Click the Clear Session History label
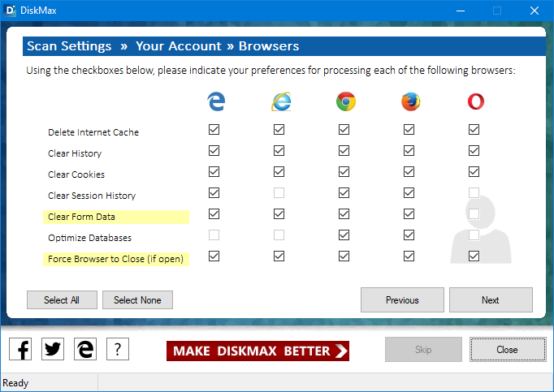This screenshot has width=554, height=392. point(92,196)
